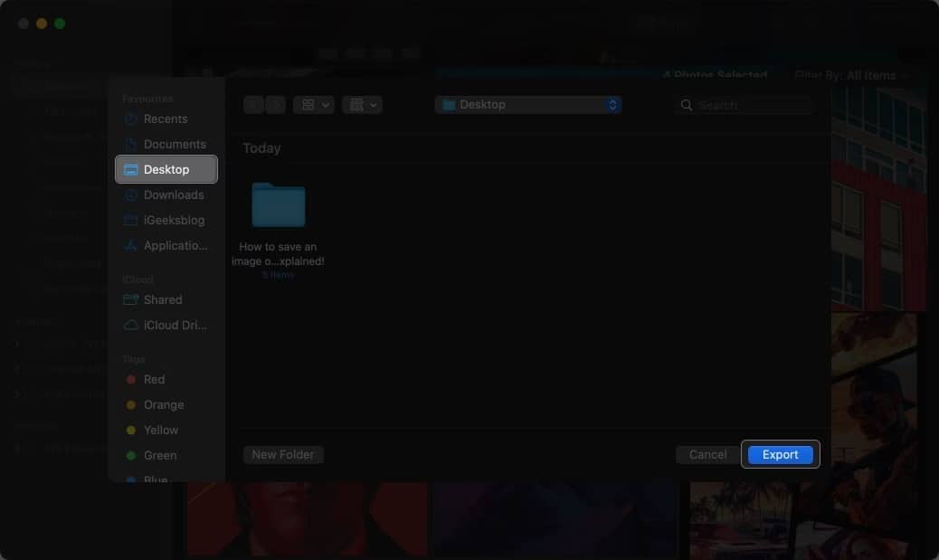The width and height of the screenshot is (939, 560).
Task: Open the item grouping dropdown
Action: tap(363, 105)
